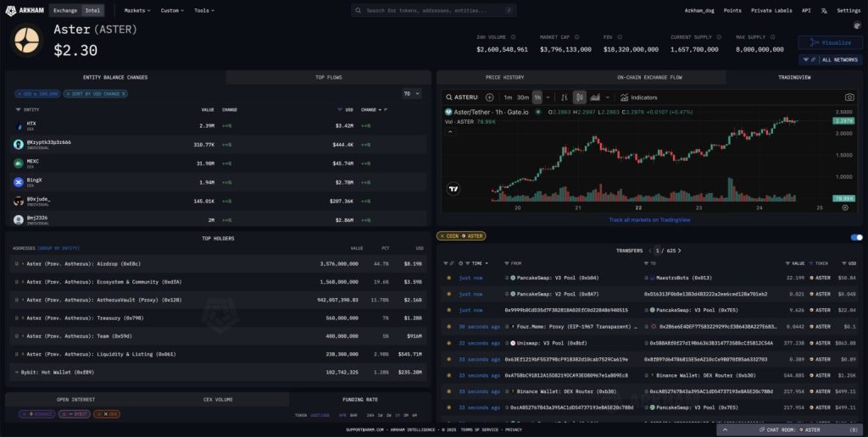Click the 24H Volume info icon
Image resolution: width=868 pixels, height=437 pixels.
(513, 37)
